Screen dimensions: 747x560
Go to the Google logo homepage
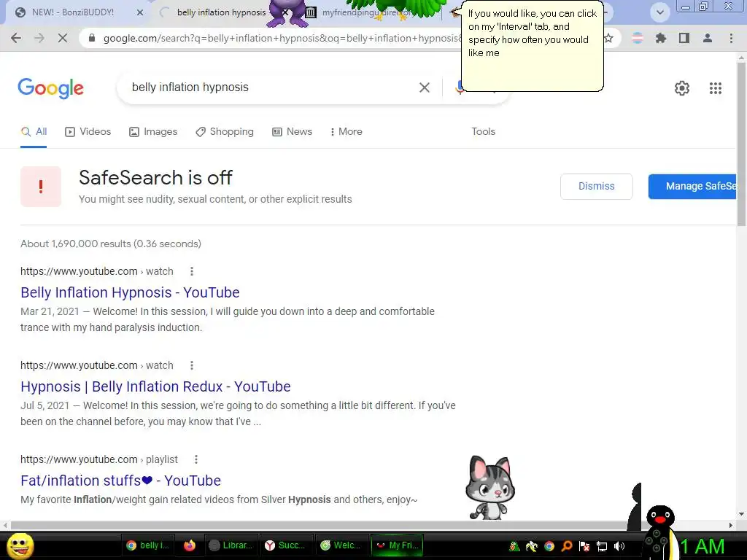coord(50,88)
